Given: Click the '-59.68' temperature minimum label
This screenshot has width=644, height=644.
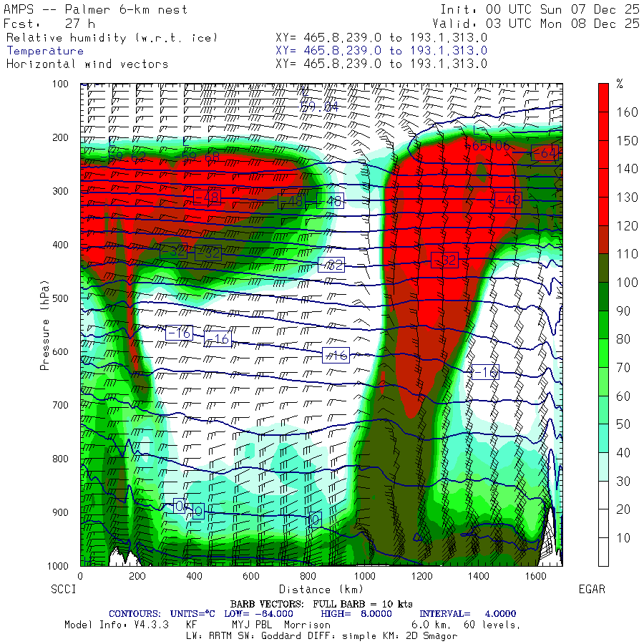Looking at the screenshot, I should pyautogui.click(x=197, y=157).
